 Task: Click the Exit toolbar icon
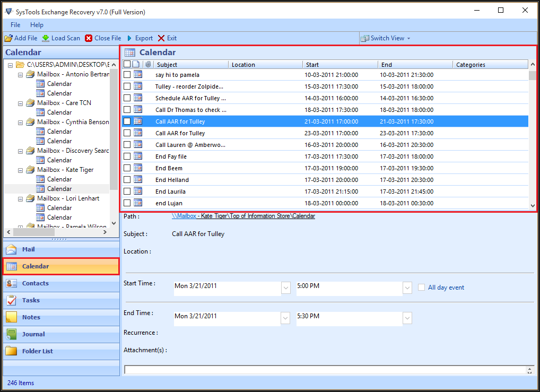pos(161,38)
